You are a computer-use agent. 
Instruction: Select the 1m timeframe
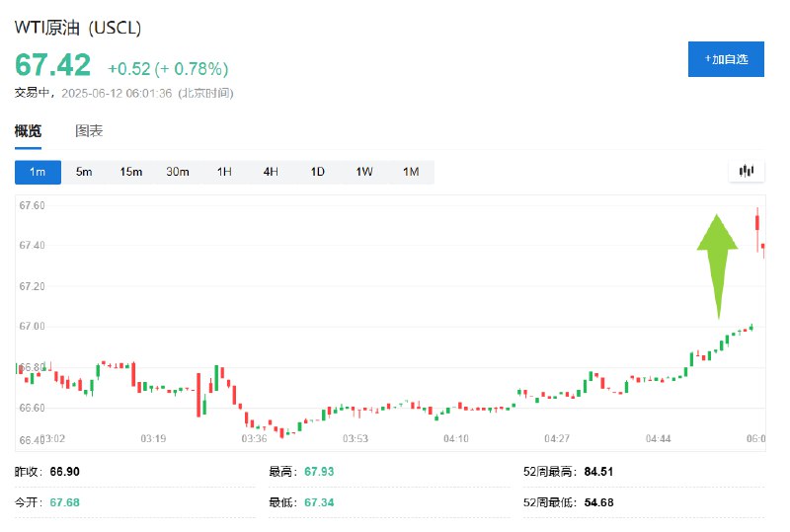[x=38, y=173]
